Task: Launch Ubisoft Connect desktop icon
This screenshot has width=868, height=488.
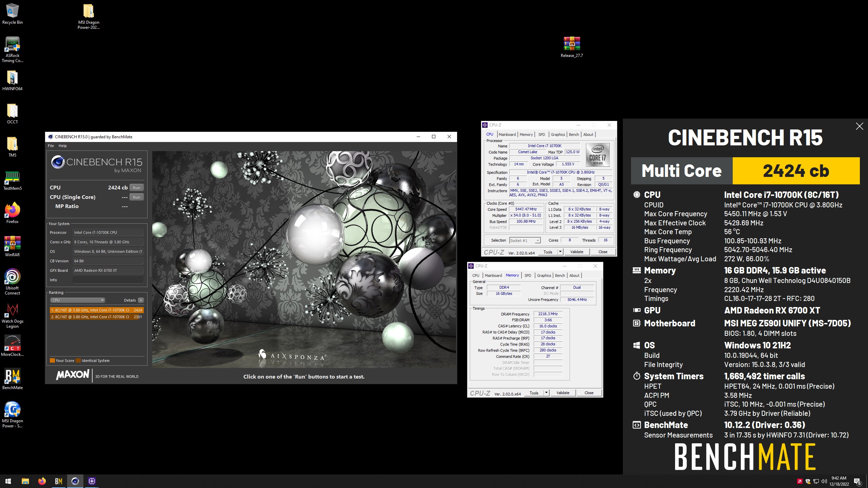Action: coord(12,282)
